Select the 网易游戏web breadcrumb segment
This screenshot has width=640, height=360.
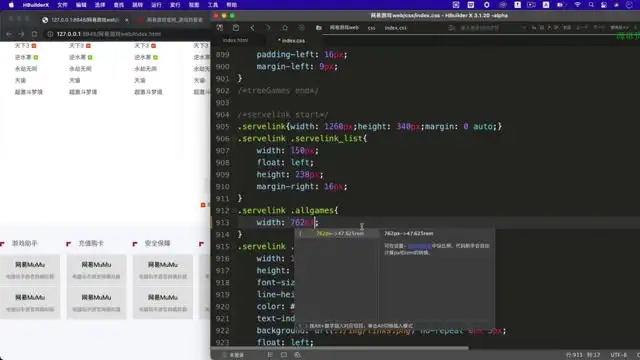click(344, 28)
